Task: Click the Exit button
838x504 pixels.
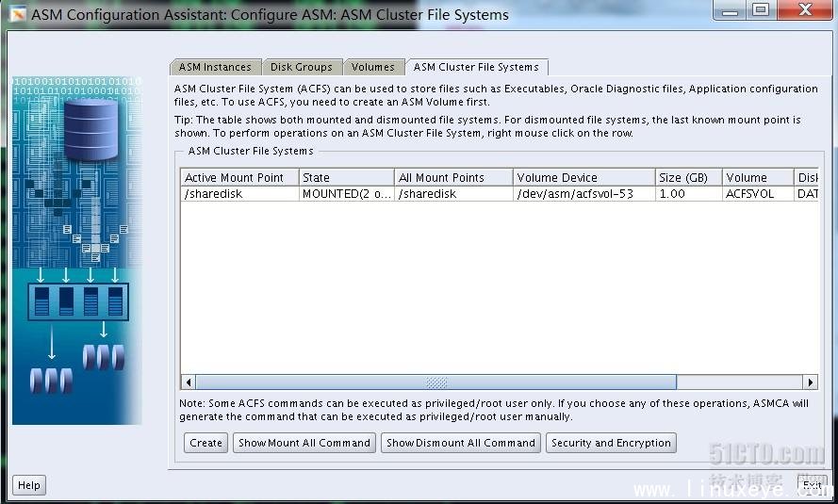Action: pos(812,485)
